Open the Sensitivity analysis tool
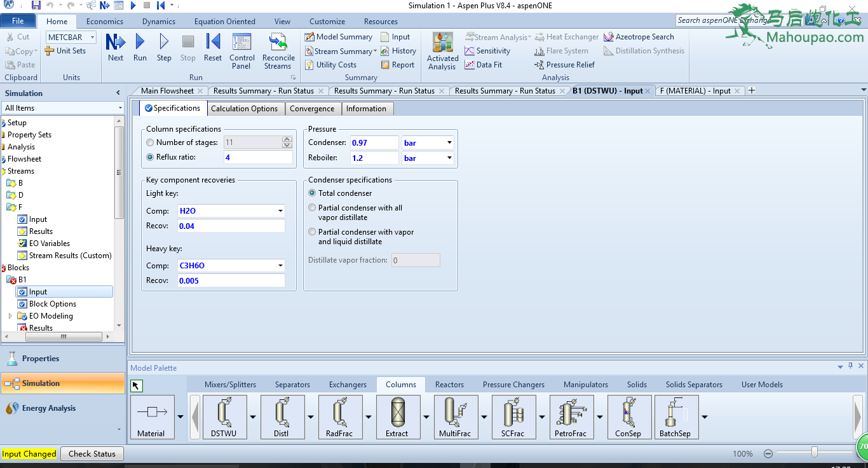The width and height of the screenshot is (868, 468). pos(487,51)
